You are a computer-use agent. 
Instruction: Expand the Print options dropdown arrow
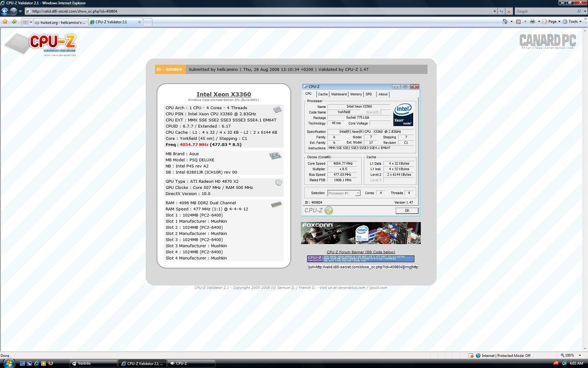click(x=539, y=22)
